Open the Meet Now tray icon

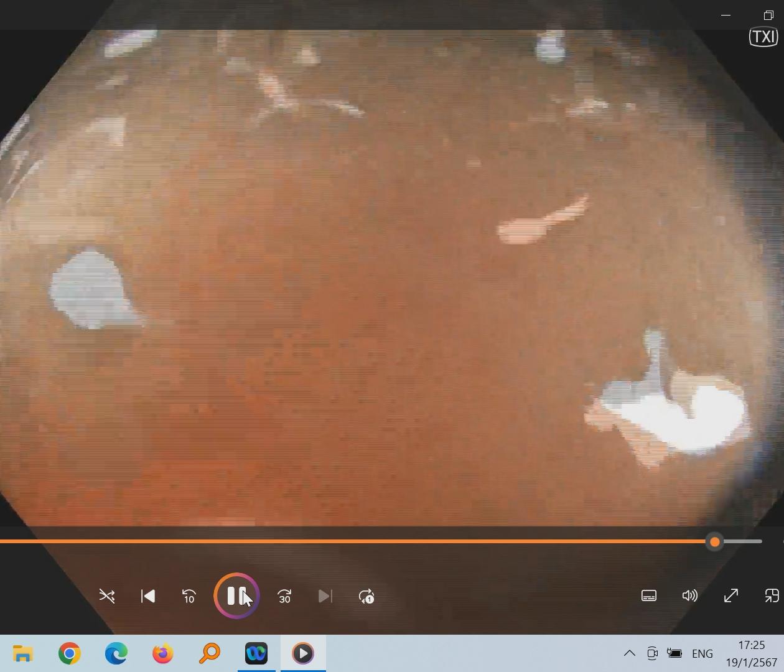pyautogui.click(x=652, y=653)
